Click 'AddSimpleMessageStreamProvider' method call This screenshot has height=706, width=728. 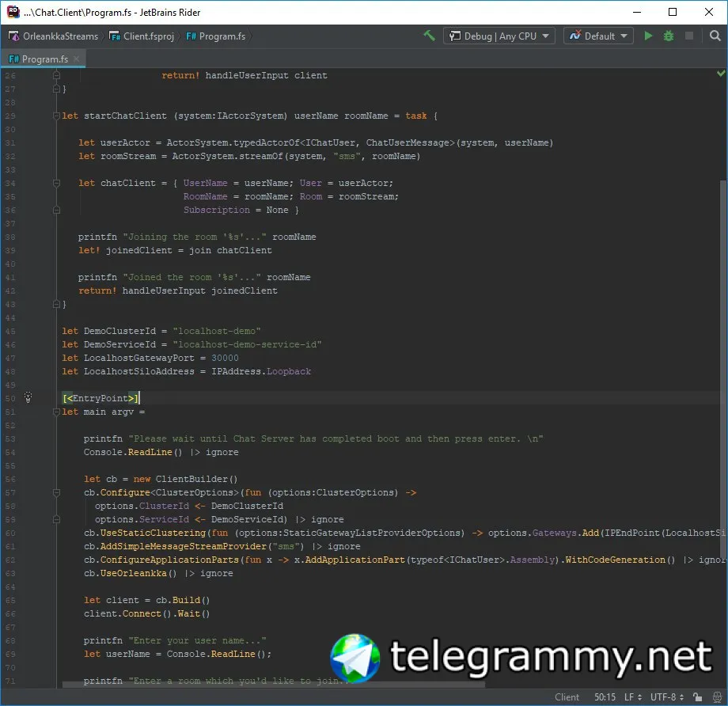coord(184,546)
